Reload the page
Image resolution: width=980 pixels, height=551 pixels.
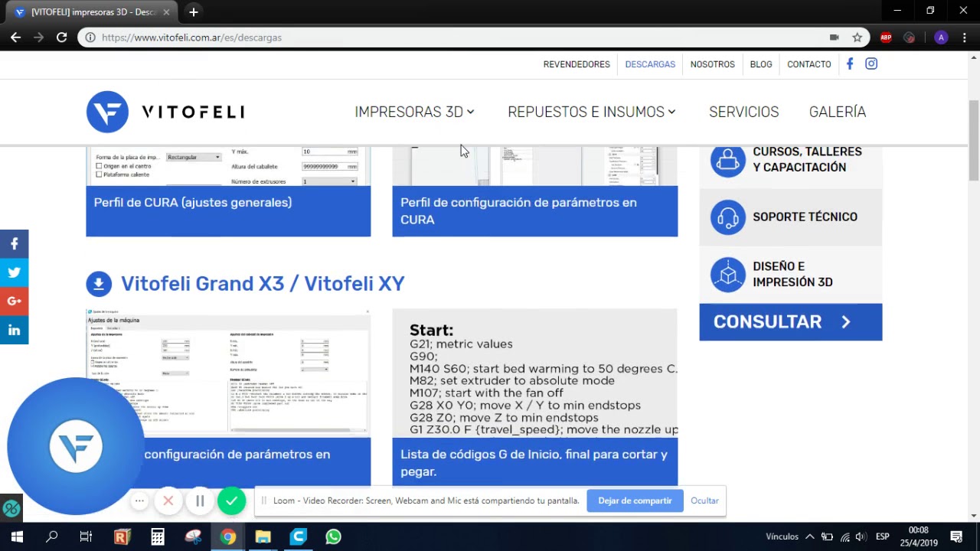61,37
